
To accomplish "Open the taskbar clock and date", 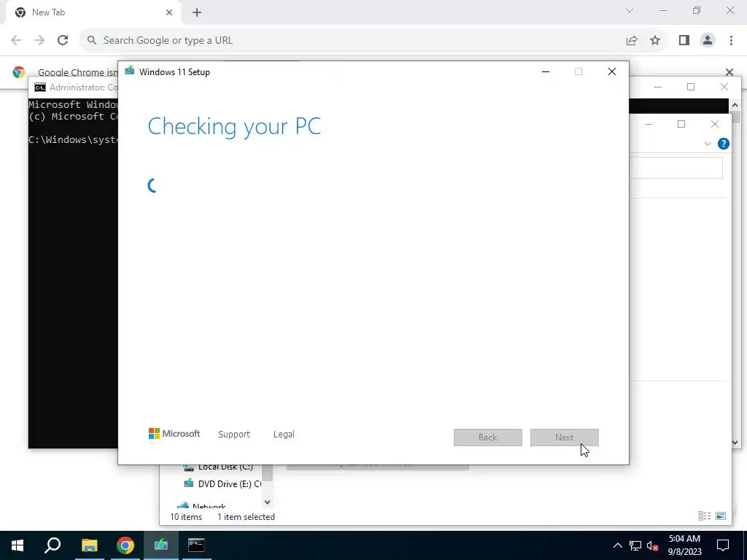I will tap(684, 545).
